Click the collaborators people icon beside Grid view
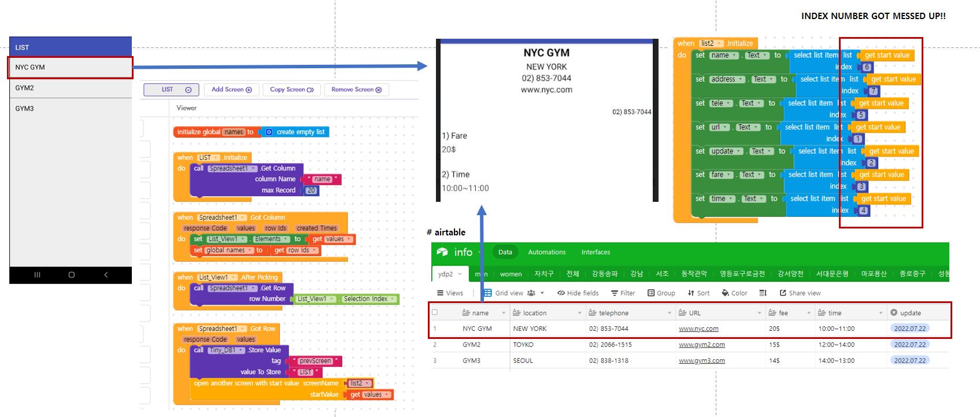980x417 pixels. tap(531, 293)
